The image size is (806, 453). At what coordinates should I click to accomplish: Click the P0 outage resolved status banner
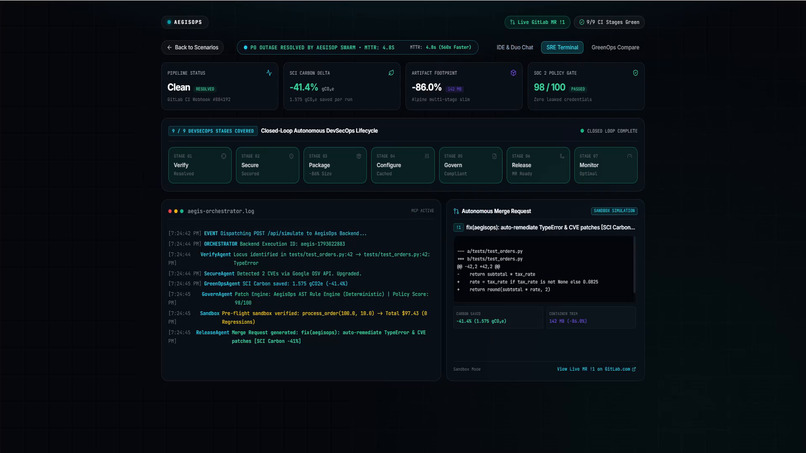click(x=357, y=47)
